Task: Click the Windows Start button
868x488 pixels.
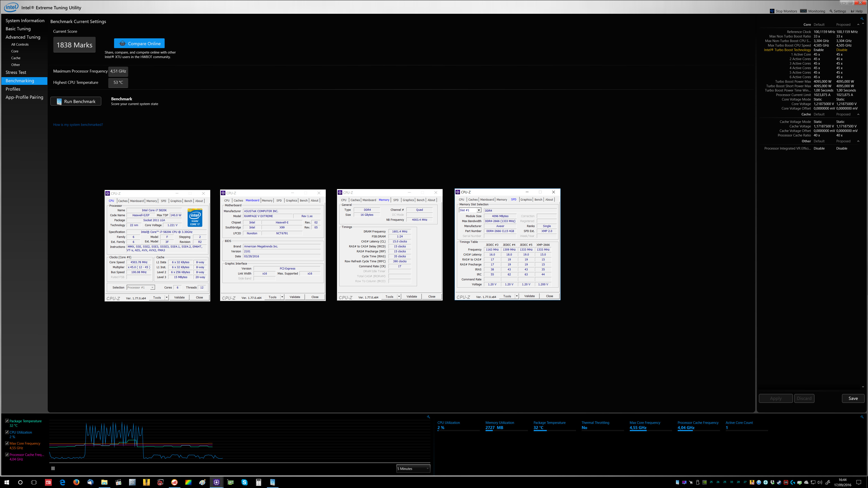Action: tap(7, 482)
